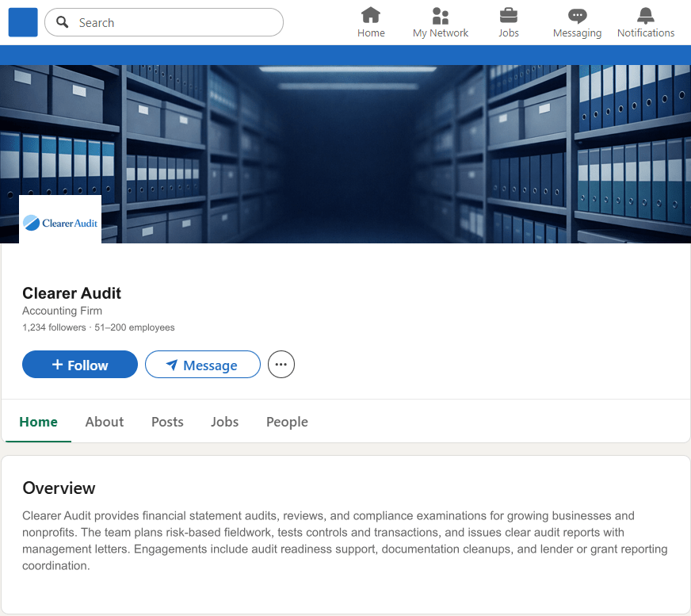Click the Overview description paragraph
691x616 pixels.
click(x=345, y=541)
